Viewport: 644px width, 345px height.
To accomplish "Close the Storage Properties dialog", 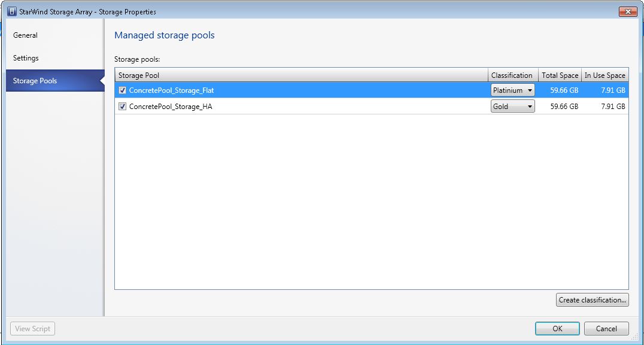I will point(628,12).
